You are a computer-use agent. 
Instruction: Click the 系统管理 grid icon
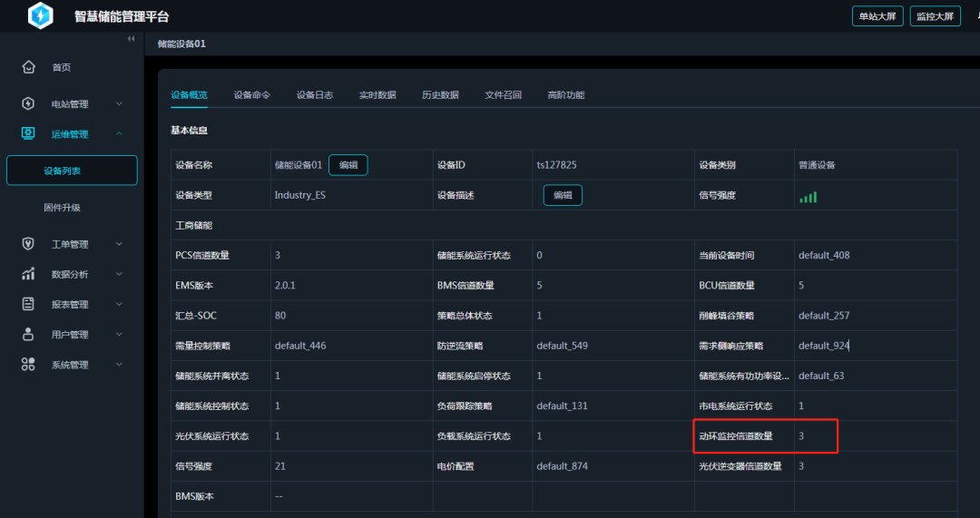[28, 365]
